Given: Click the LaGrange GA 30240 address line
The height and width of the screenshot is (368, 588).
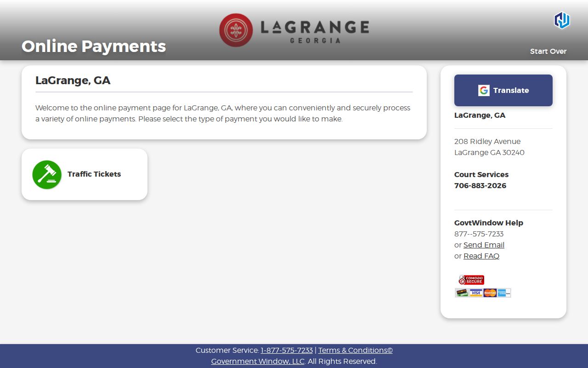Looking at the screenshot, I should click(x=489, y=153).
